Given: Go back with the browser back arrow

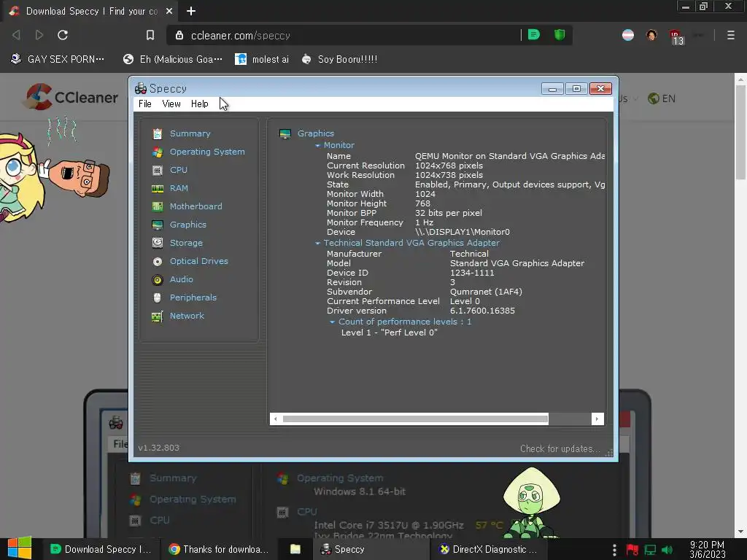Looking at the screenshot, I should (x=16, y=35).
